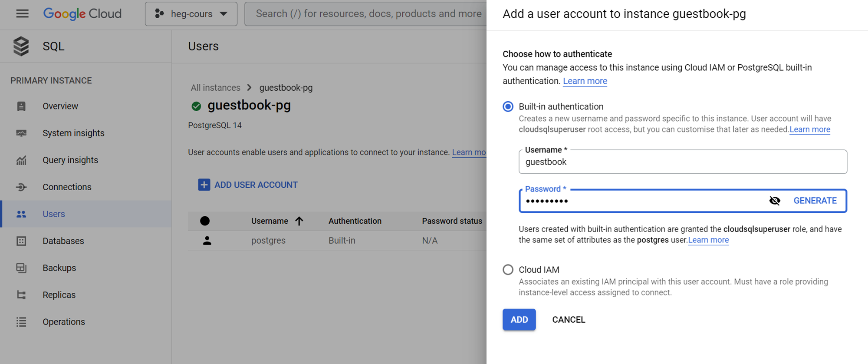The image size is (868, 364).
Task: Select the Built-in authentication radio button
Action: tap(508, 107)
